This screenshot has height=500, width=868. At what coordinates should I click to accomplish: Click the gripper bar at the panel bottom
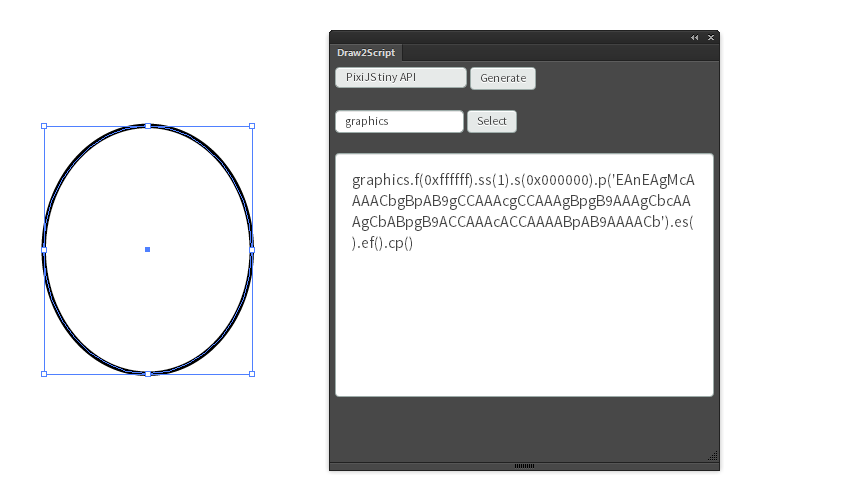tap(524, 466)
